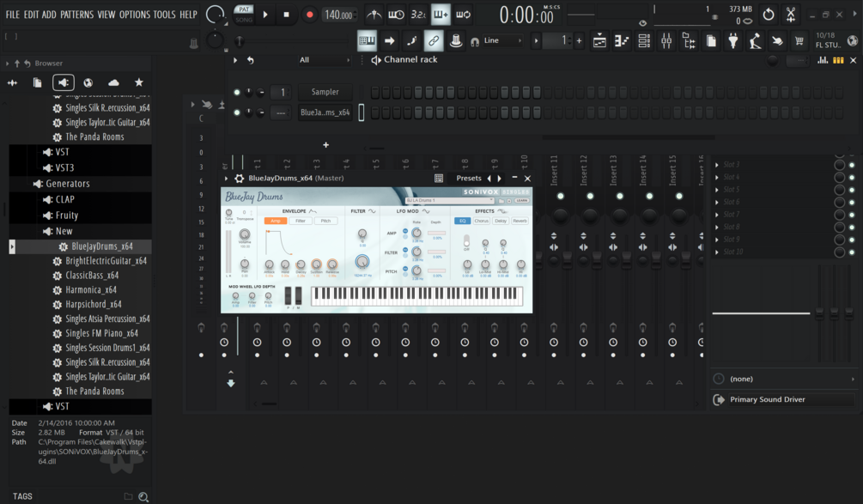The image size is (863, 504).
Task: Expand the Fruity folder
Action: pyautogui.click(x=66, y=216)
